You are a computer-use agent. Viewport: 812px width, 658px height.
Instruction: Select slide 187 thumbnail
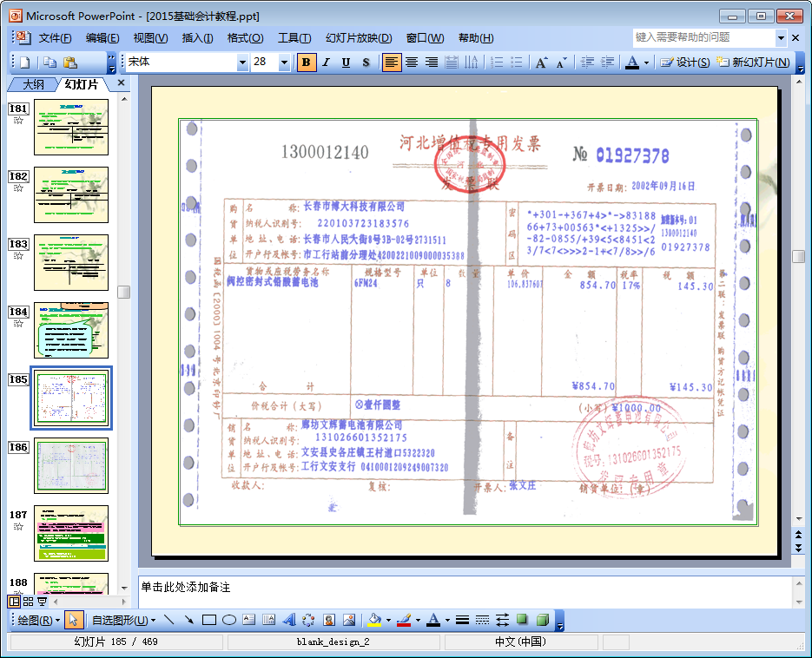71,533
